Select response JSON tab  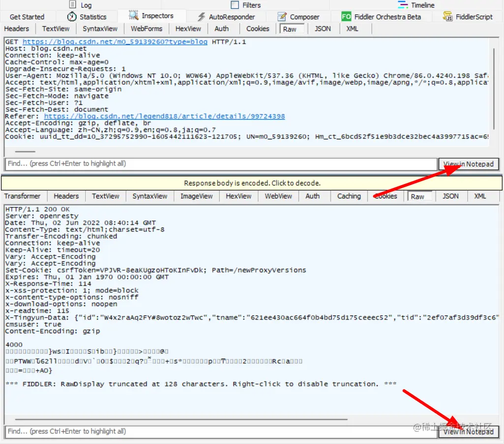(450, 196)
